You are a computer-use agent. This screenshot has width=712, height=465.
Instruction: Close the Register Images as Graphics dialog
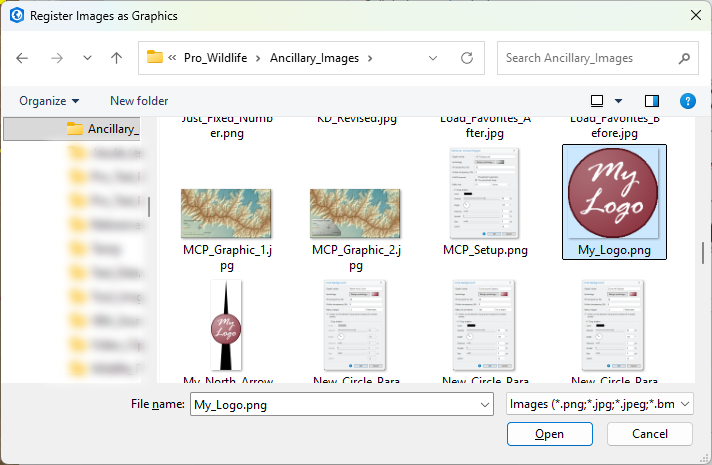pos(695,15)
